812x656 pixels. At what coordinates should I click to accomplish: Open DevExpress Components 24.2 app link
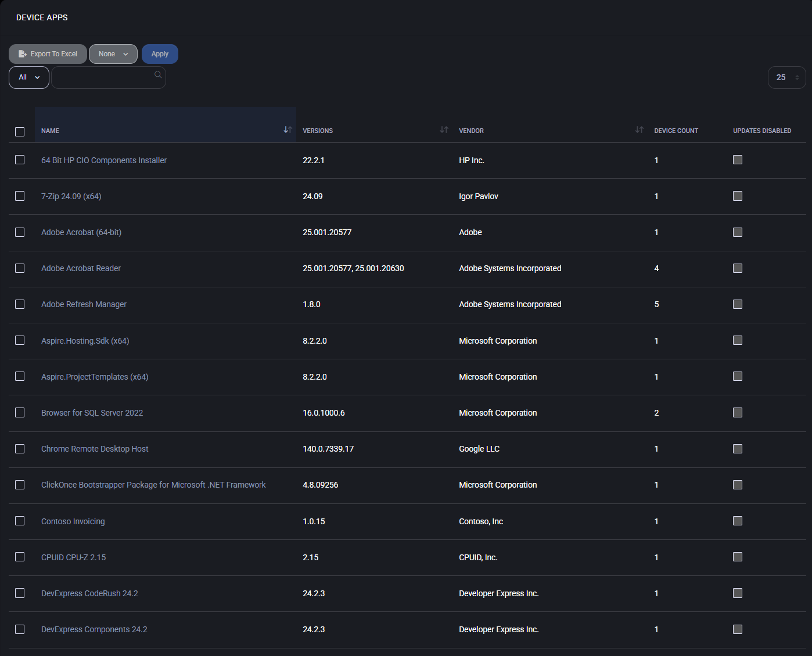coord(94,629)
